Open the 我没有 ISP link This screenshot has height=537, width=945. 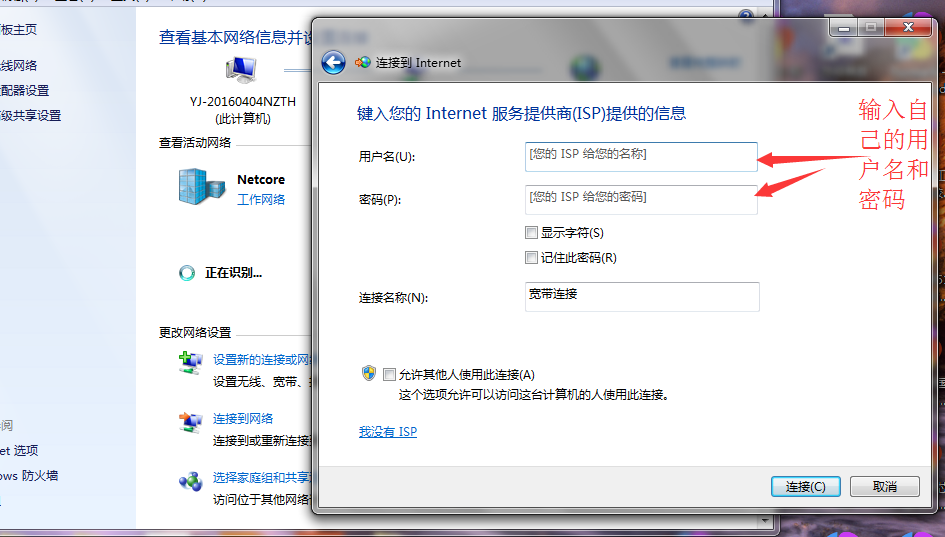388,432
